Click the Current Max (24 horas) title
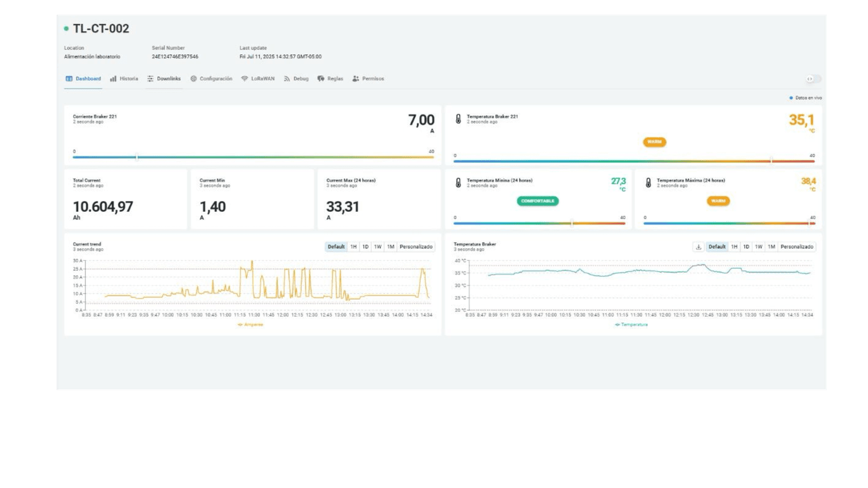Screen dimensions: 868x488 tap(351, 180)
